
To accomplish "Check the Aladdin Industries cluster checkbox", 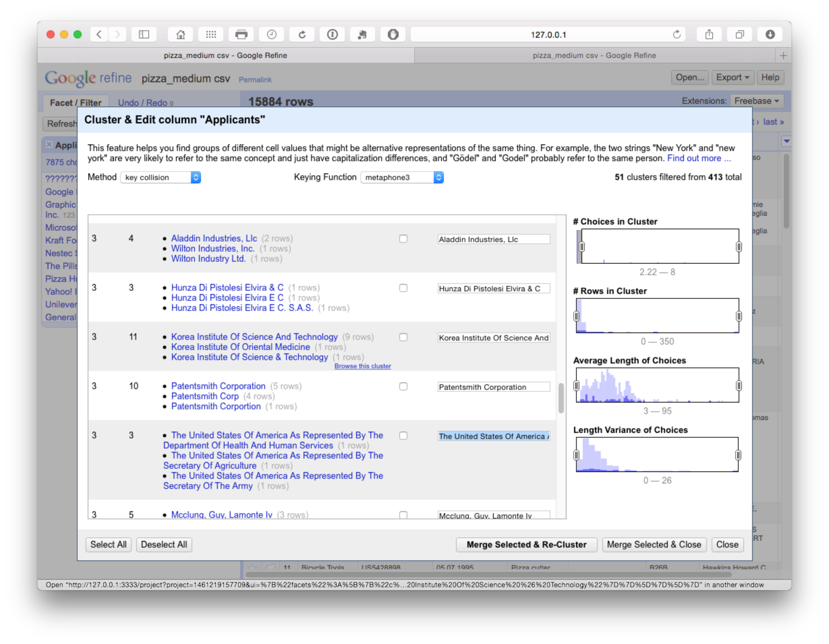I will click(403, 239).
